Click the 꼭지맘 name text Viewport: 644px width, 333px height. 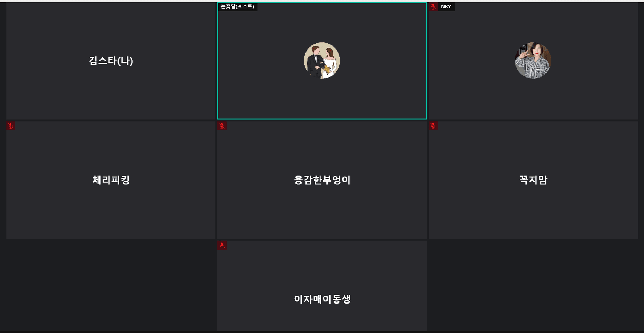click(533, 180)
